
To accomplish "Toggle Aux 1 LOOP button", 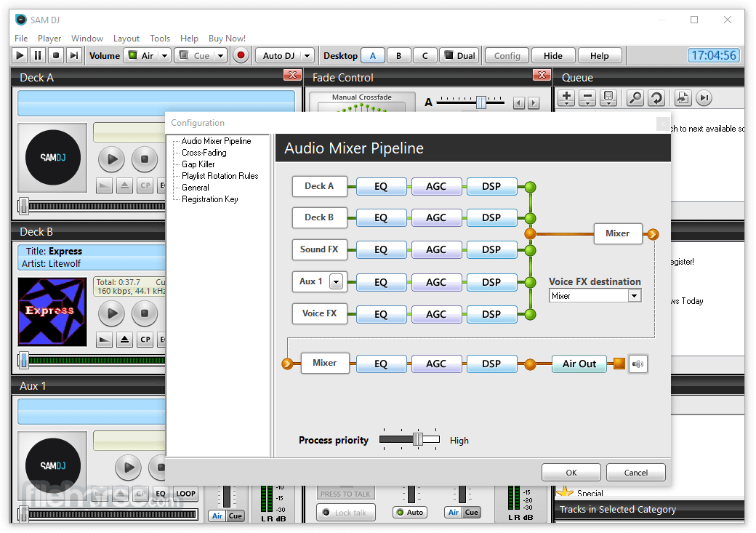I will coord(185,494).
